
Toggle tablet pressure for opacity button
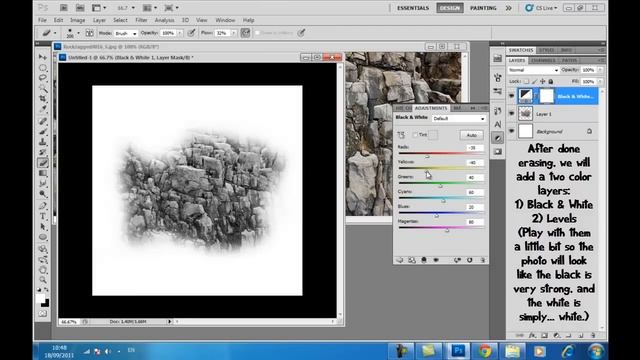coord(191,33)
